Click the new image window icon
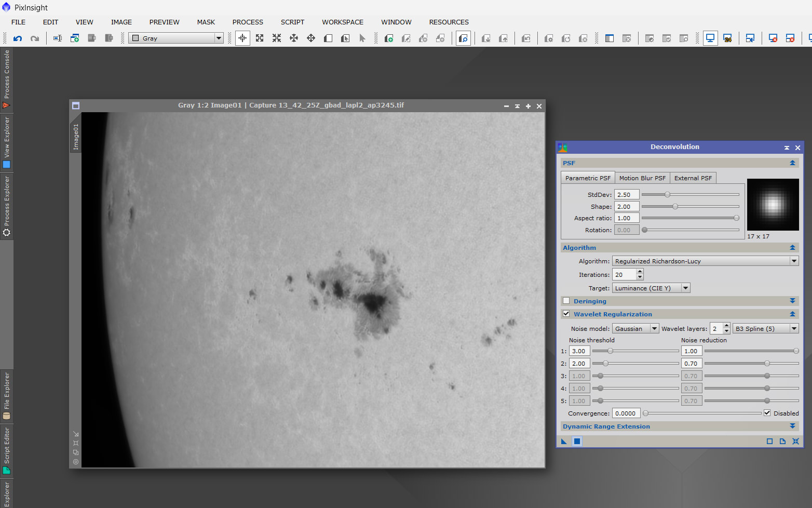This screenshot has height=508, width=812. 75,38
